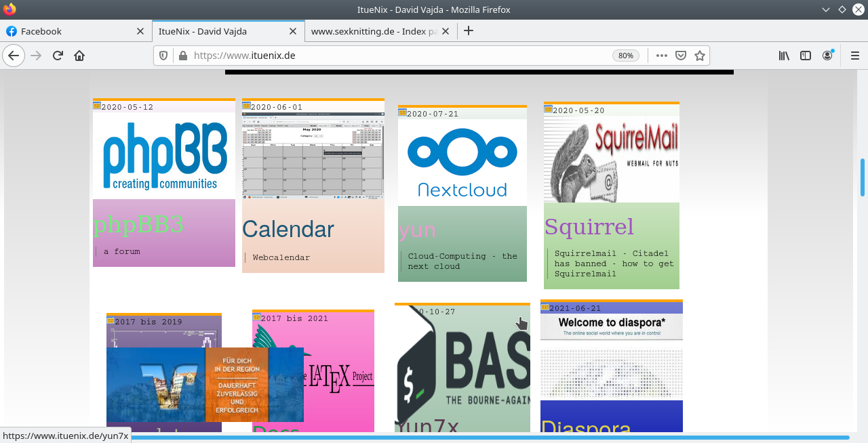This screenshot has width=868, height=443.
Task: Click the vertical page scrollbar
Action: coord(863,177)
